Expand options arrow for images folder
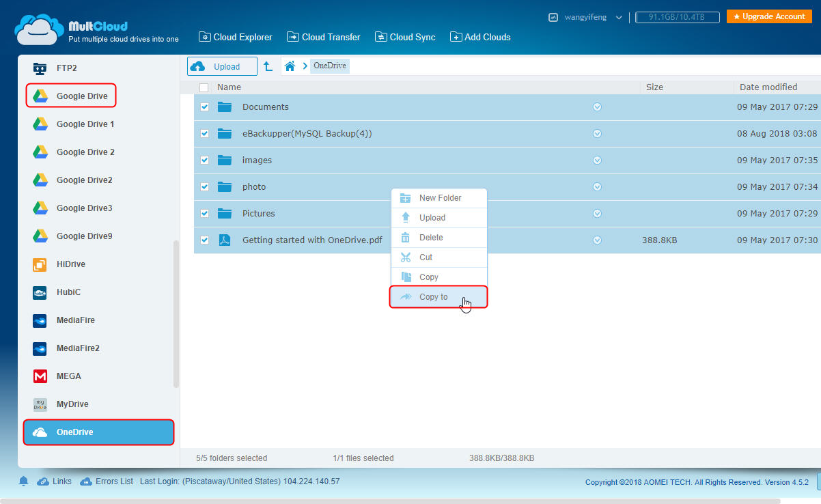 (597, 160)
